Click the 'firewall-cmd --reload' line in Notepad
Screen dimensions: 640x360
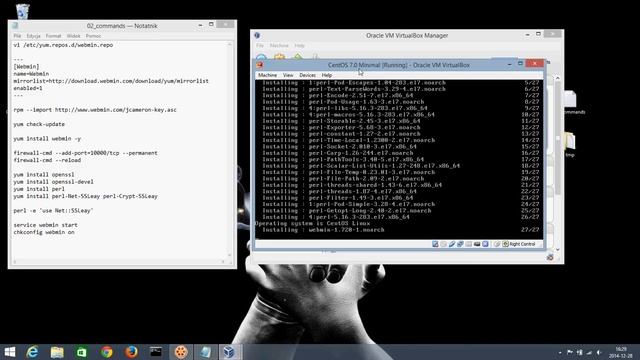click(x=47, y=160)
